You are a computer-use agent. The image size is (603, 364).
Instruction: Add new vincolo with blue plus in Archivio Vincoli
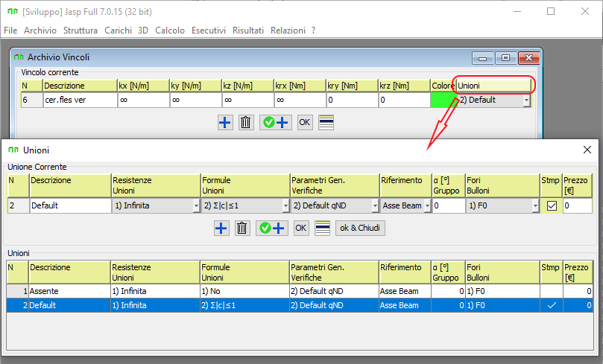(225, 123)
